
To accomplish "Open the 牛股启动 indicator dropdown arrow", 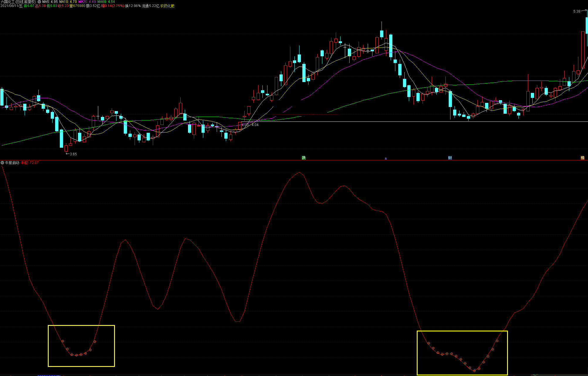I will point(2,163).
